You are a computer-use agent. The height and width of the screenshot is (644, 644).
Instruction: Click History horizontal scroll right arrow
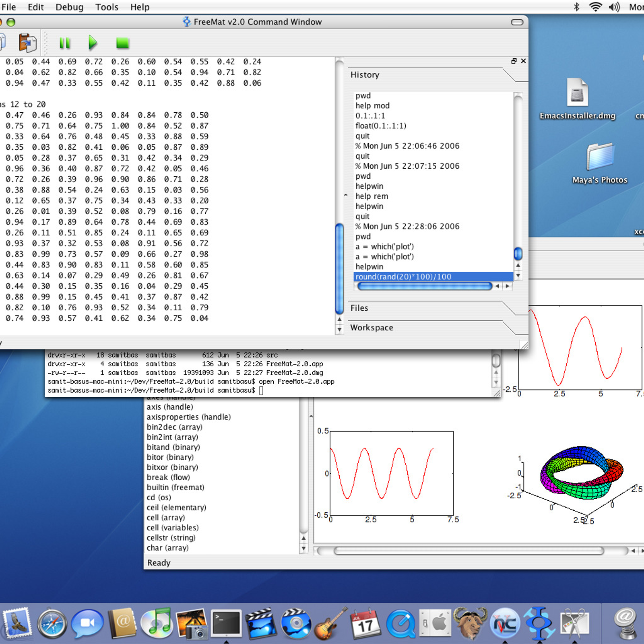pos(508,286)
